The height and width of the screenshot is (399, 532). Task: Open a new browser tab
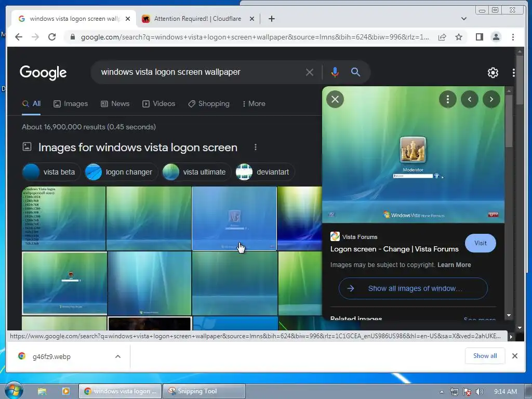271,19
